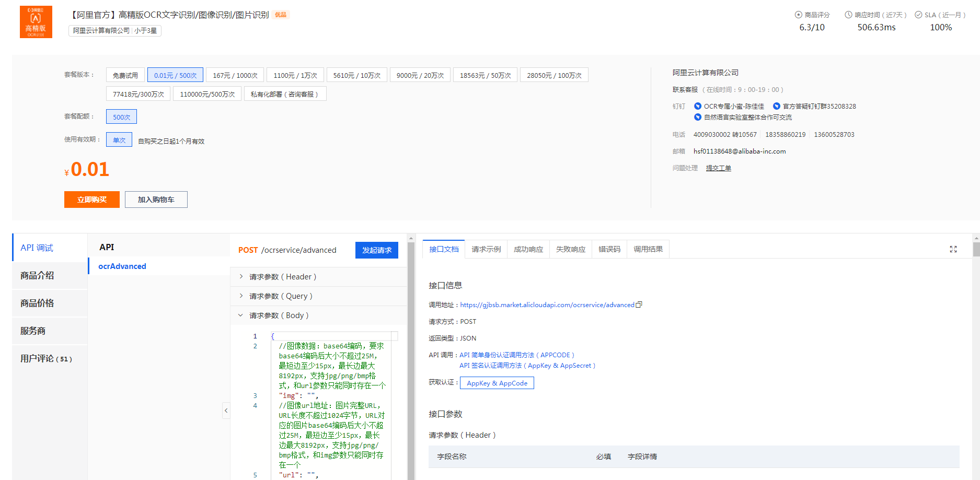Image resolution: width=980 pixels, height=480 pixels.
Task: Open the API 调试 side tab
Action: [x=50, y=248]
